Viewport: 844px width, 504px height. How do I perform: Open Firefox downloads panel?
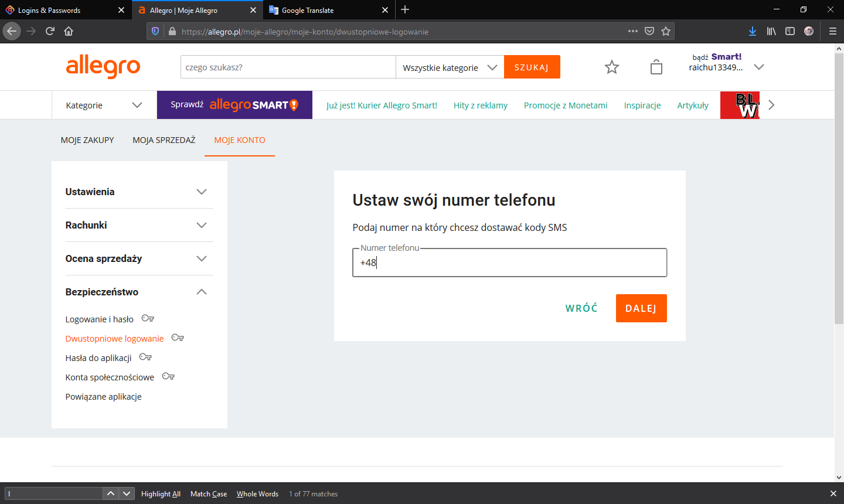753,31
